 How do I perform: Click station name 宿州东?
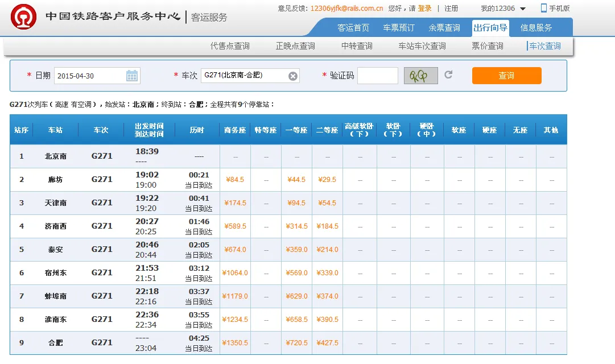[55, 272]
